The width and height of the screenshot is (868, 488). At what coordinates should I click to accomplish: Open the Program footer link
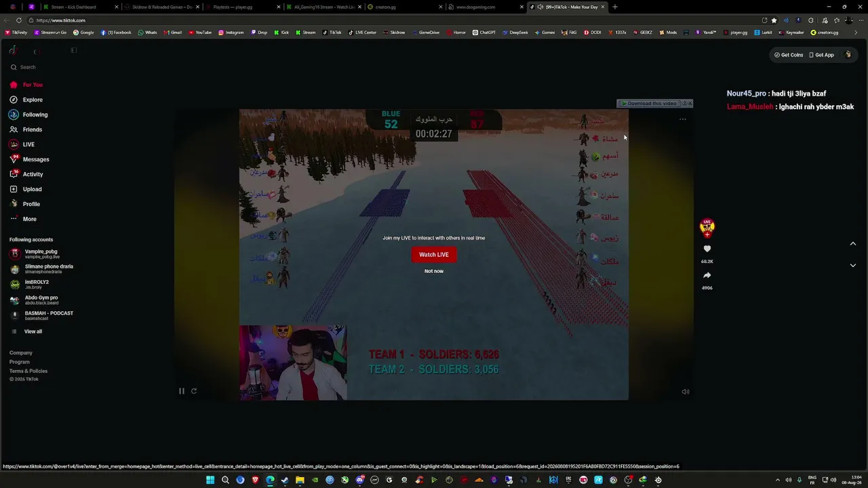20,362
